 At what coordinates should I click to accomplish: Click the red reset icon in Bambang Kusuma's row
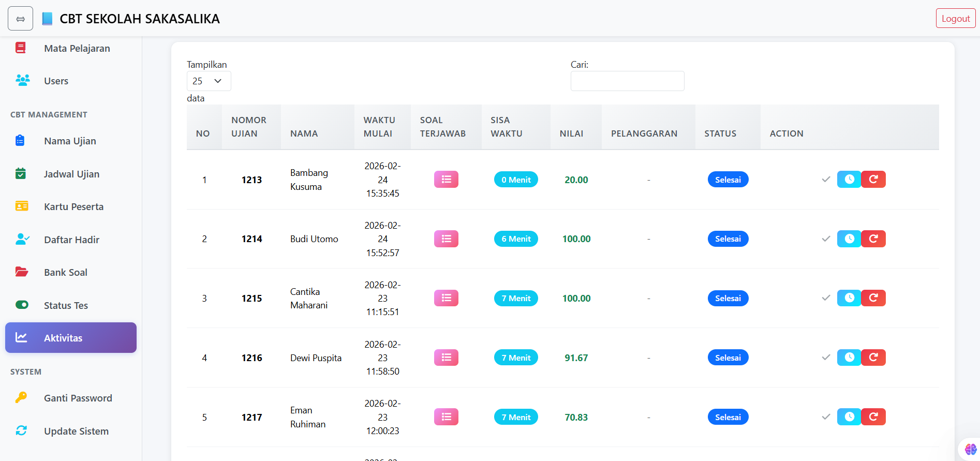pyautogui.click(x=873, y=180)
